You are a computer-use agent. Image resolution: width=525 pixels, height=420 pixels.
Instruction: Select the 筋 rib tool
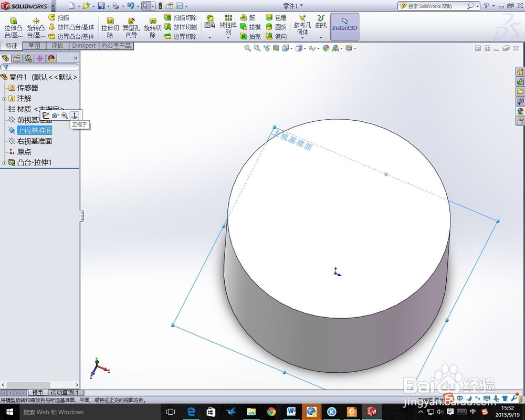248,17
